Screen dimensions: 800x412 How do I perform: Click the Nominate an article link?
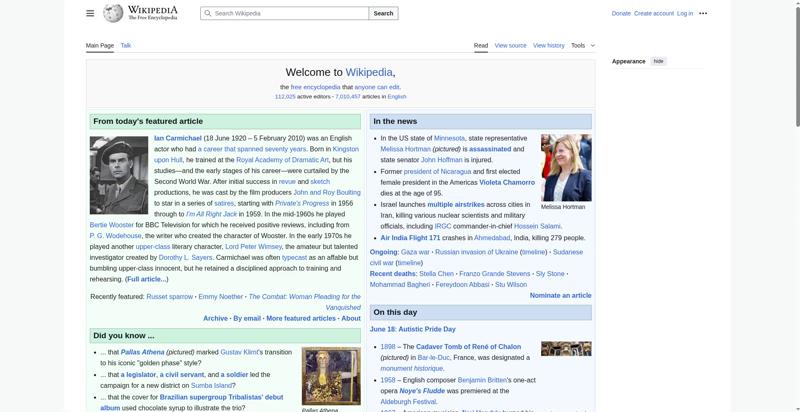tap(560, 295)
